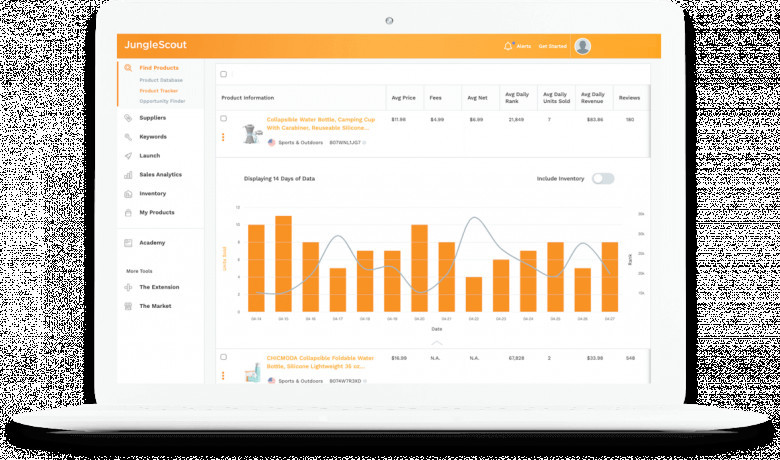
Task: Tick the Collapsible Water Bottle row checkbox
Action: click(x=223, y=118)
